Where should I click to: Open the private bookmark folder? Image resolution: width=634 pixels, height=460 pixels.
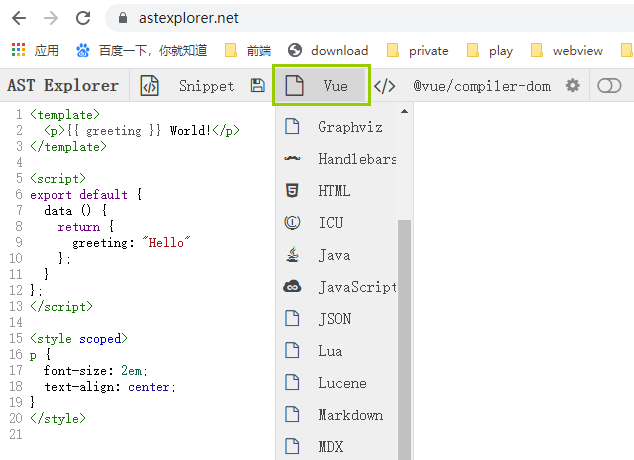coord(418,51)
